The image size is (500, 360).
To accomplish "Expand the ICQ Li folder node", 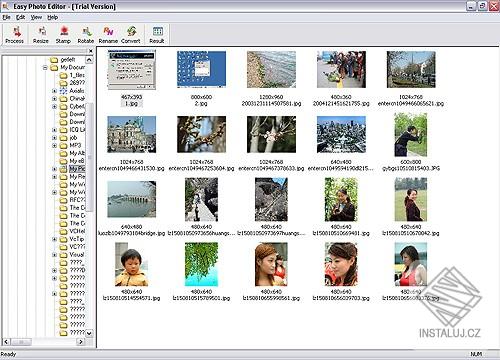I will [x=55, y=130].
